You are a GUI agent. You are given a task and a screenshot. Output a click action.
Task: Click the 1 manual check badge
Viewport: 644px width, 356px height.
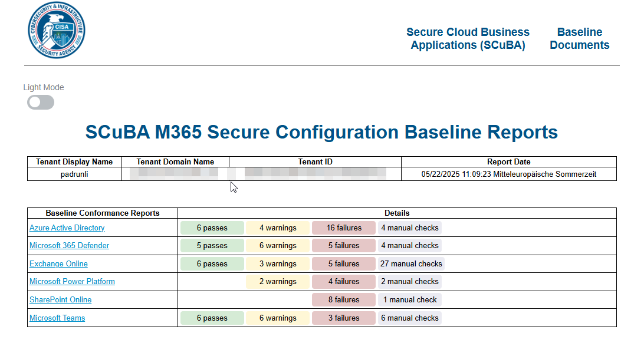coord(410,300)
